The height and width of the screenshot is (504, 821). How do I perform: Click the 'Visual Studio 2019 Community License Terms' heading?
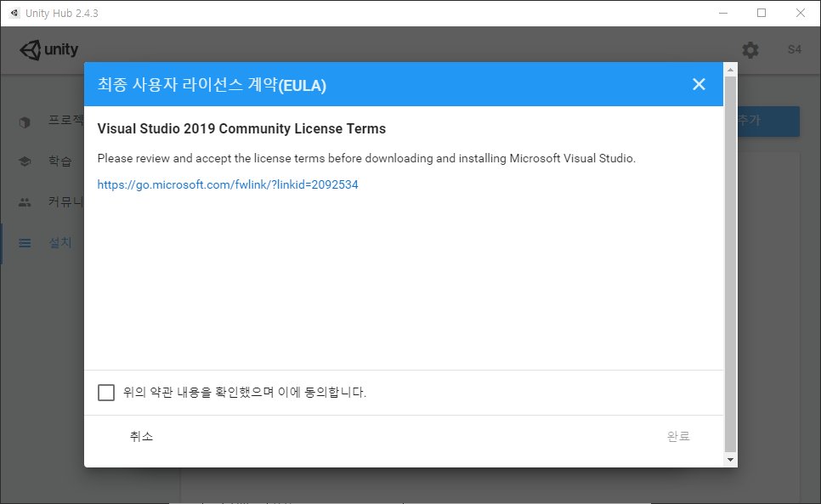tap(241, 128)
